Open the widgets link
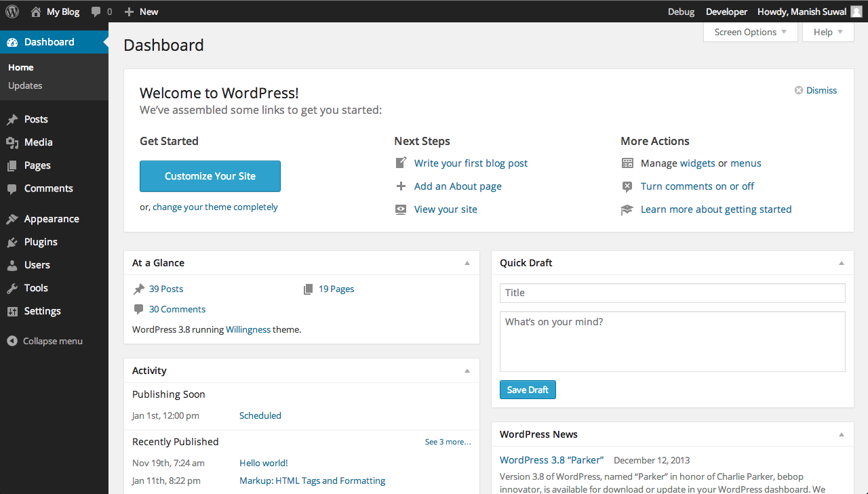868x494 pixels. pos(698,163)
